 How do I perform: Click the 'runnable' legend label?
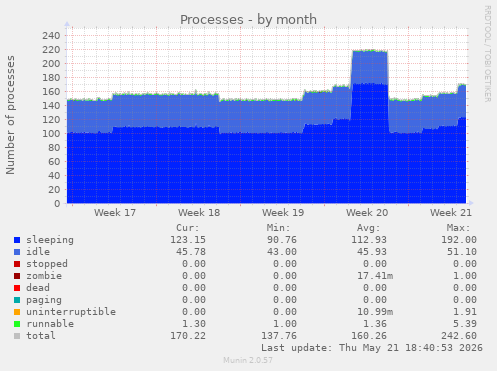[x=50, y=324]
